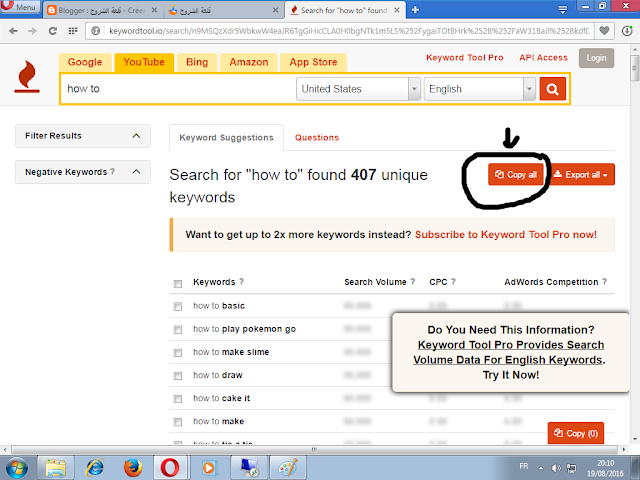This screenshot has width=640, height=480.
Task: Open the Keyword Tool Pro link
Action: pos(464,58)
